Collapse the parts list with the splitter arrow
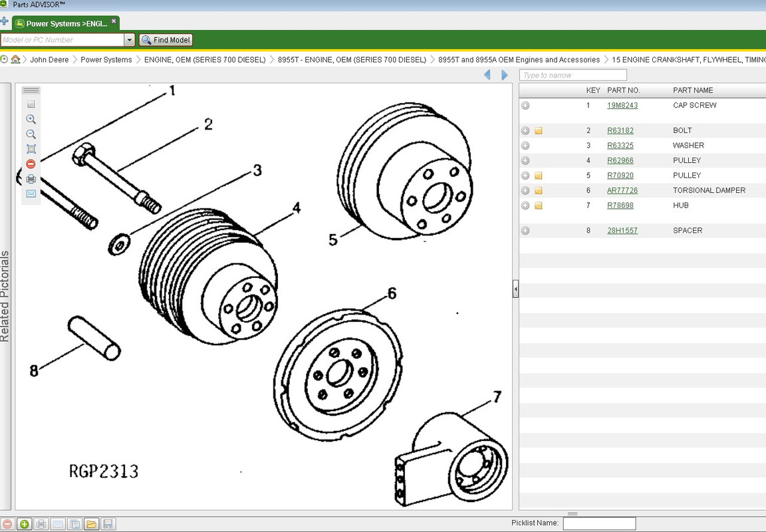 coord(515,289)
